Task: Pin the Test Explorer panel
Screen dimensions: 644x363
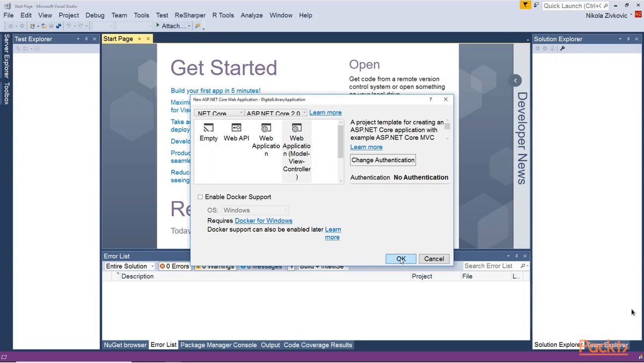Action: click(x=86, y=39)
